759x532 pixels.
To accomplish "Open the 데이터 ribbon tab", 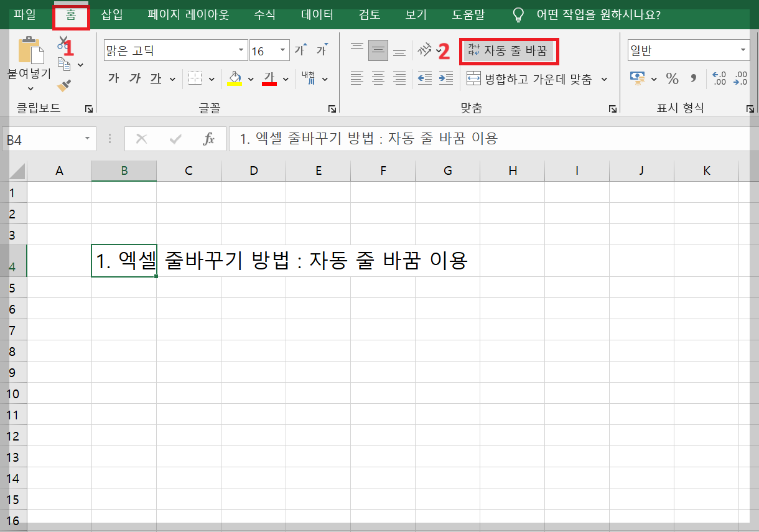I will click(x=316, y=14).
